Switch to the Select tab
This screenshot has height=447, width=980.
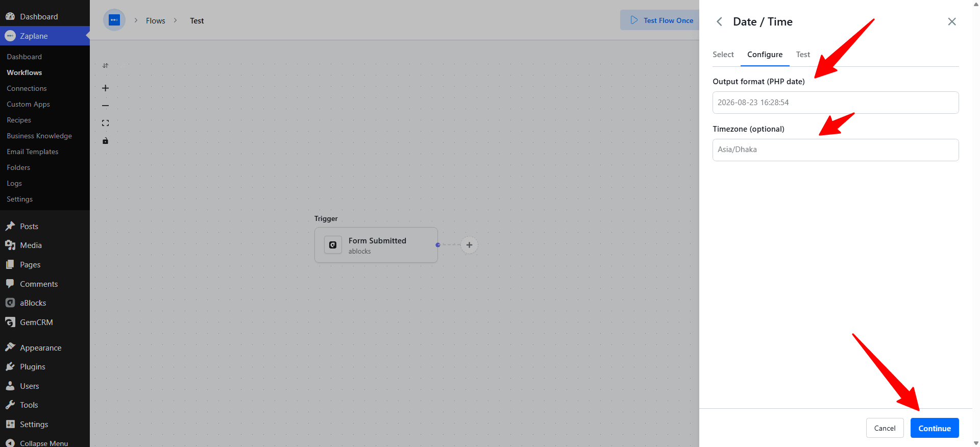(723, 55)
